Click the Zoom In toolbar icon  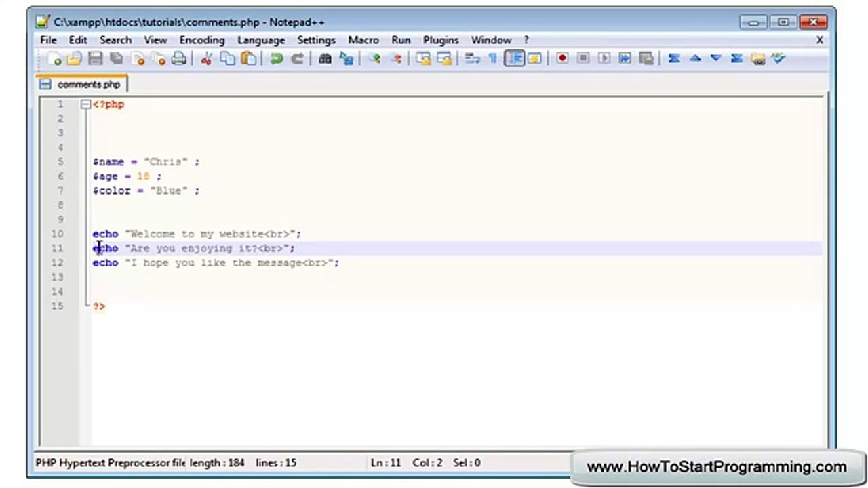click(x=374, y=59)
